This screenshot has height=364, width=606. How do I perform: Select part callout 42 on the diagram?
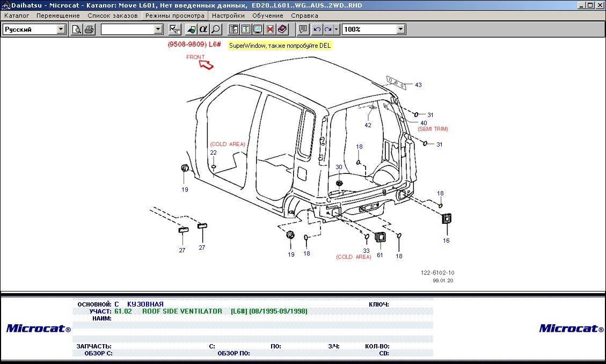pos(368,125)
